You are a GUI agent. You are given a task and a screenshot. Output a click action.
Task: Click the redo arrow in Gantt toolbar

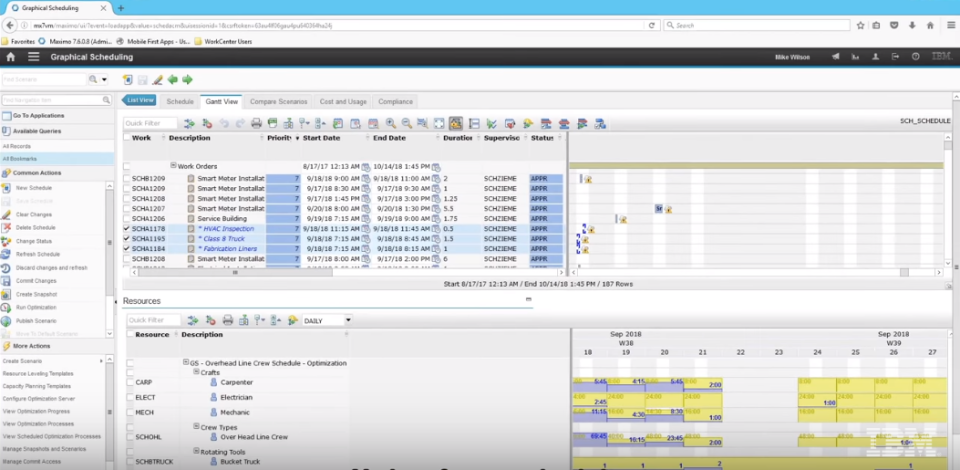point(240,124)
